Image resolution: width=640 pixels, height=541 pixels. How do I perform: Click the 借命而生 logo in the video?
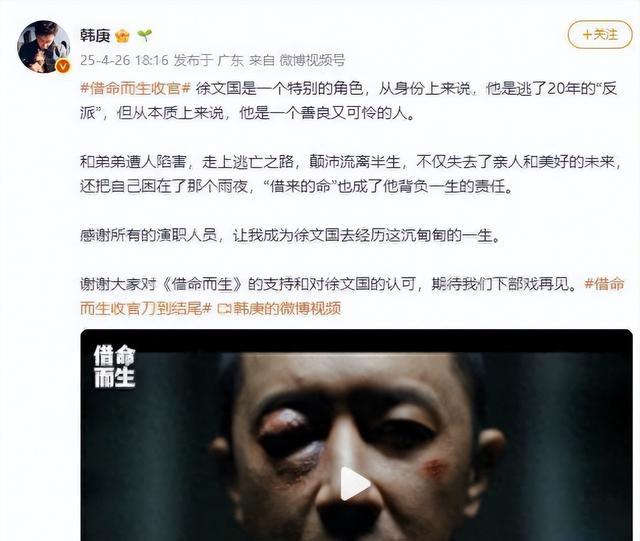point(114,366)
